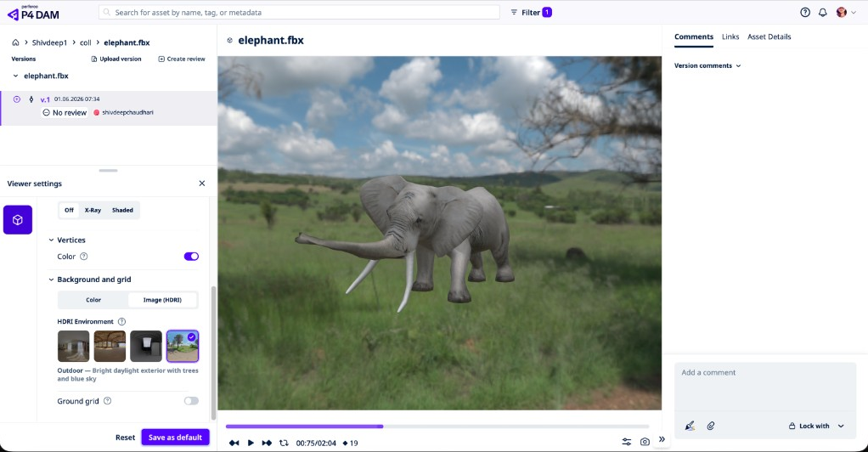Click the search asset field
The width and height of the screenshot is (868, 452).
[x=299, y=12]
